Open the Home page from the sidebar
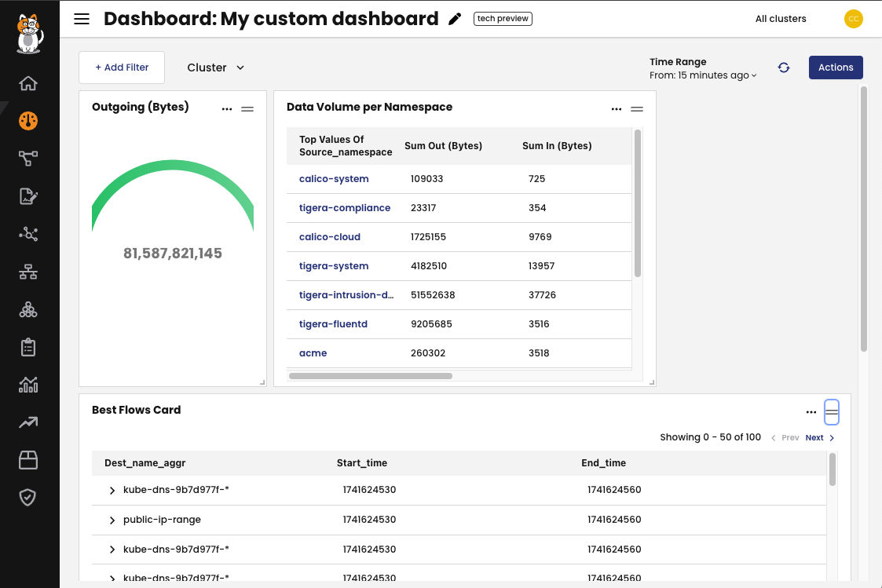The width and height of the screenshot is (882, 588). point(28,82)
